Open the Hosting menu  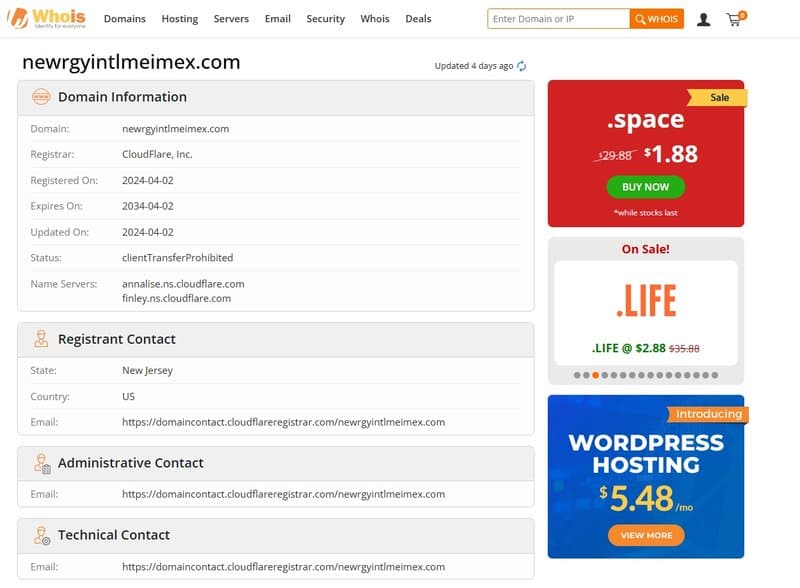tap(180, 19)
